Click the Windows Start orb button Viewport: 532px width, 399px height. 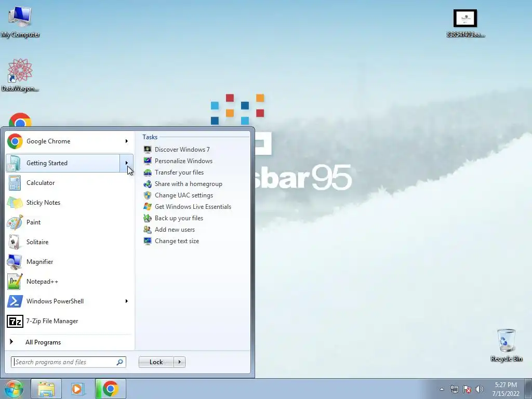(x=14, y=389)
